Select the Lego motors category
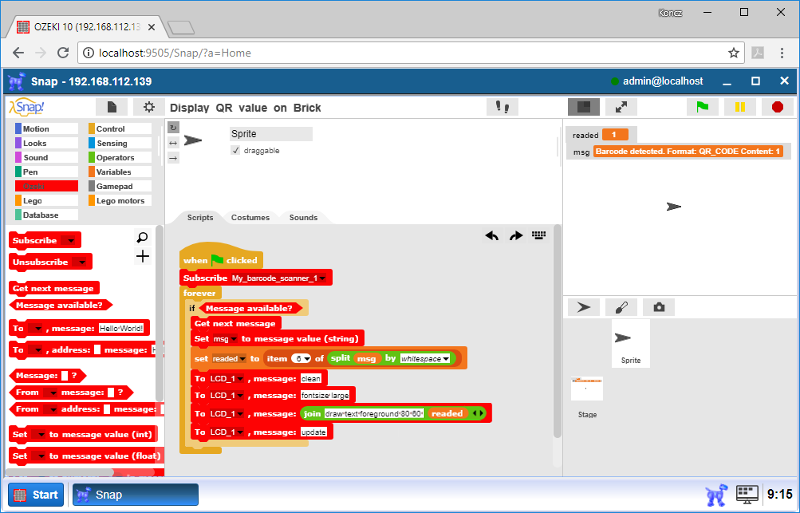Viewport: 800px width, 513px height. 120,201
